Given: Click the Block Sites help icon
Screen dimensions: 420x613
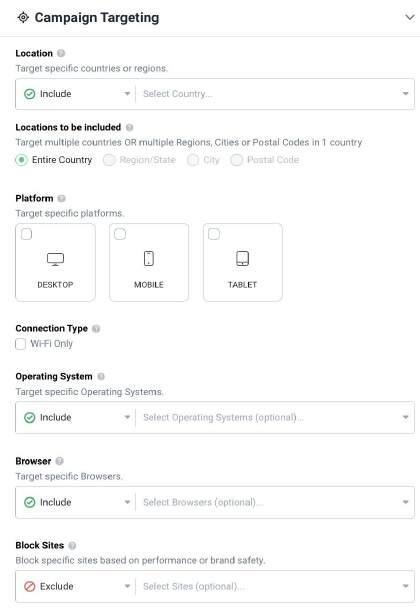Looking at the screenshot, I should (x=72, y=545).
